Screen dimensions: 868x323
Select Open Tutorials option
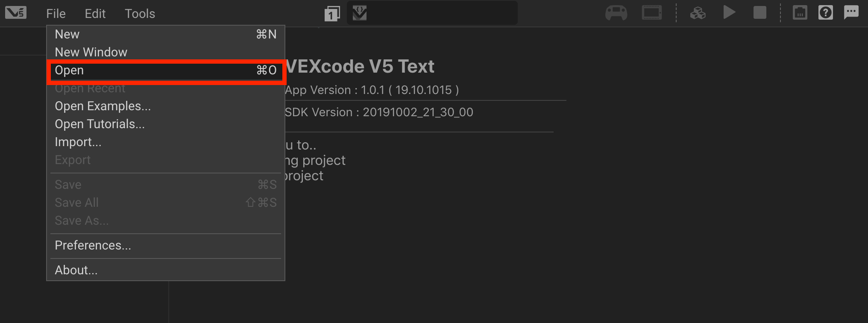[x=100, y=124]
